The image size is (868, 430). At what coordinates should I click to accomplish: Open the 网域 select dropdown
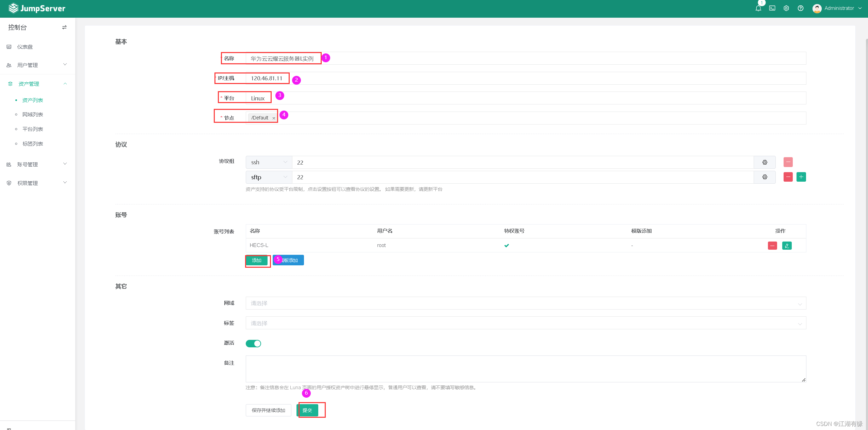[526, 303]
